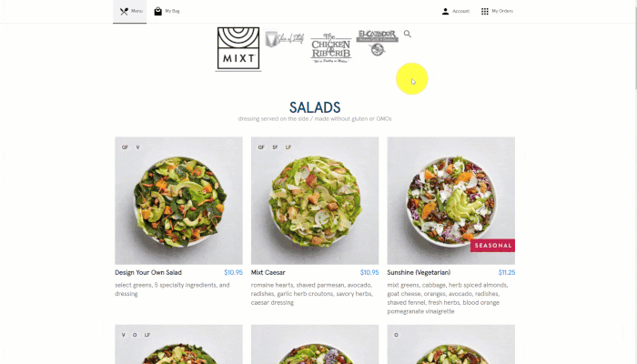
Task: Click the Sunshine (Vegetarian) title link
Action: click(x=419, y=273)
